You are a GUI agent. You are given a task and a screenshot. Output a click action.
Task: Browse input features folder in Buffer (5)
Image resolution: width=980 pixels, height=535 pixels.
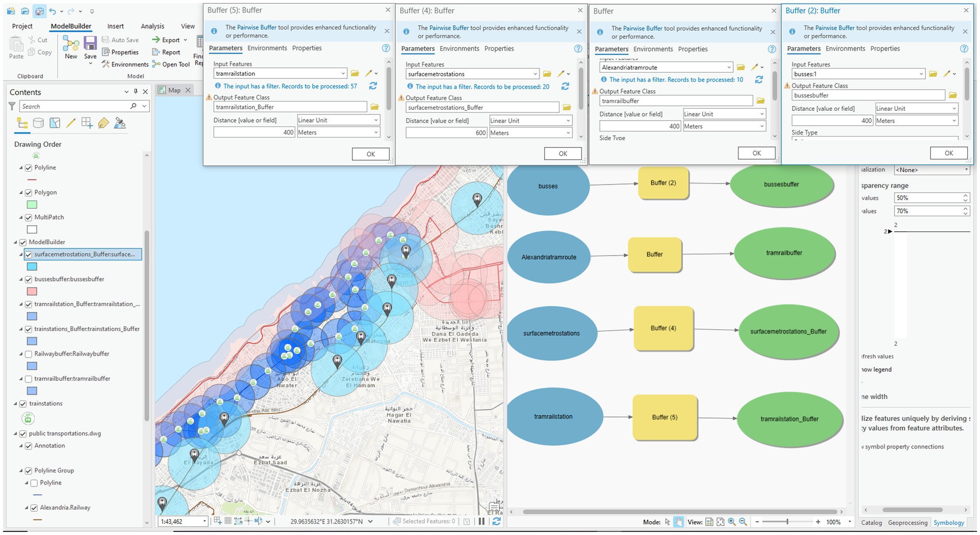pos(354,74)
